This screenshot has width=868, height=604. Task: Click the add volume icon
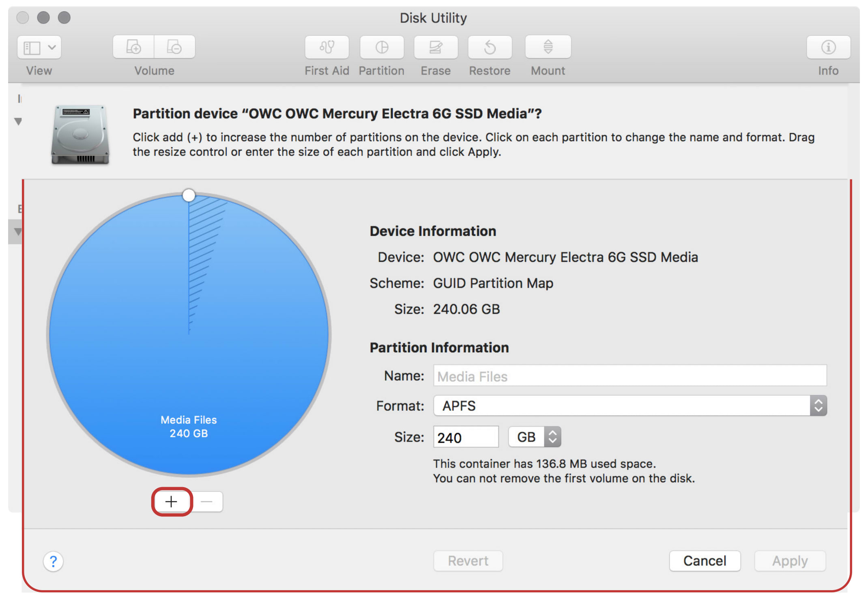pyautogui.click(x=133, y=47)
